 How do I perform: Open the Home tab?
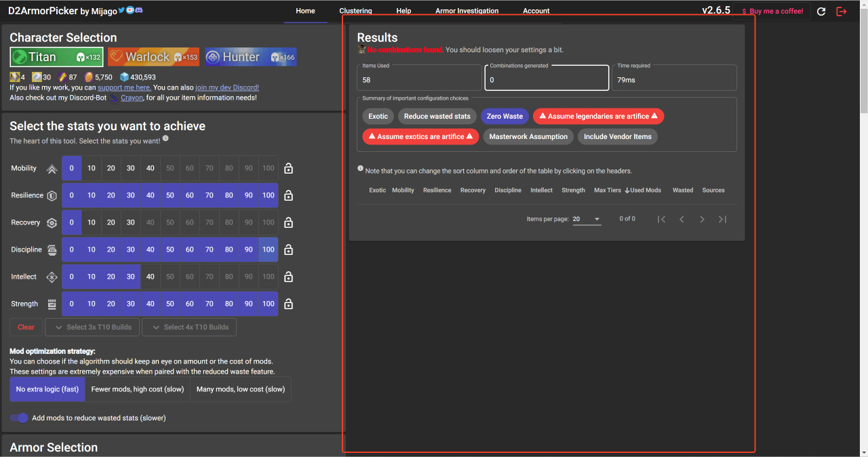click(x=305, y=12)
